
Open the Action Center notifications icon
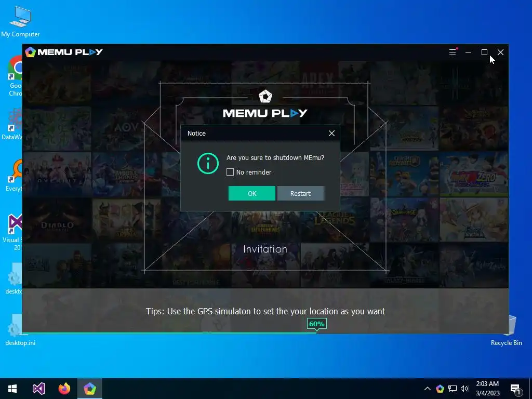tap(516, 389)
